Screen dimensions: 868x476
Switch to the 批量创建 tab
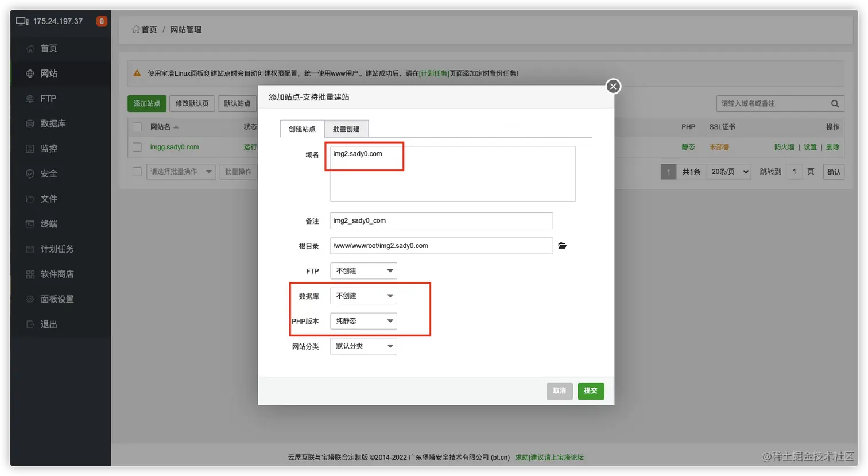(346, 129)
